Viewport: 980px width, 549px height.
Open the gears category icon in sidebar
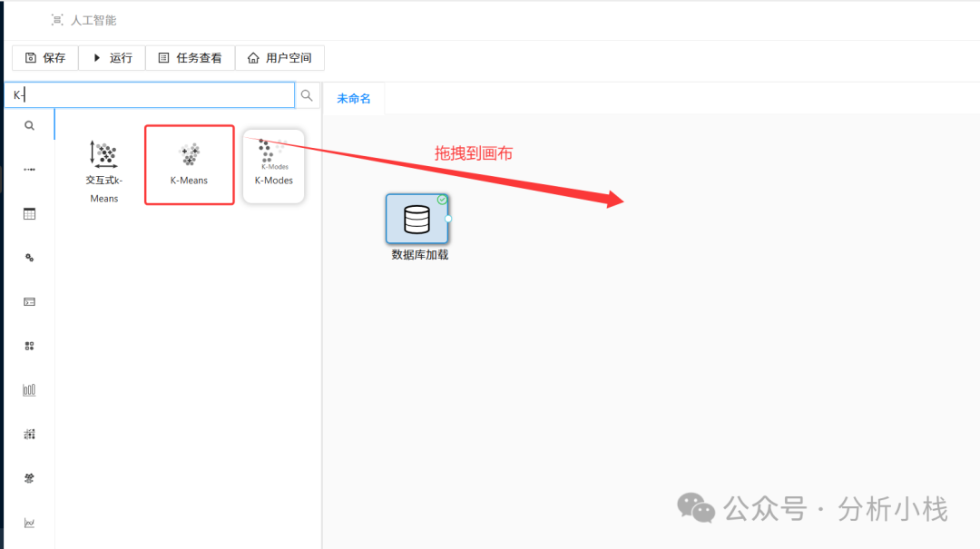click(x=29, y=258)
